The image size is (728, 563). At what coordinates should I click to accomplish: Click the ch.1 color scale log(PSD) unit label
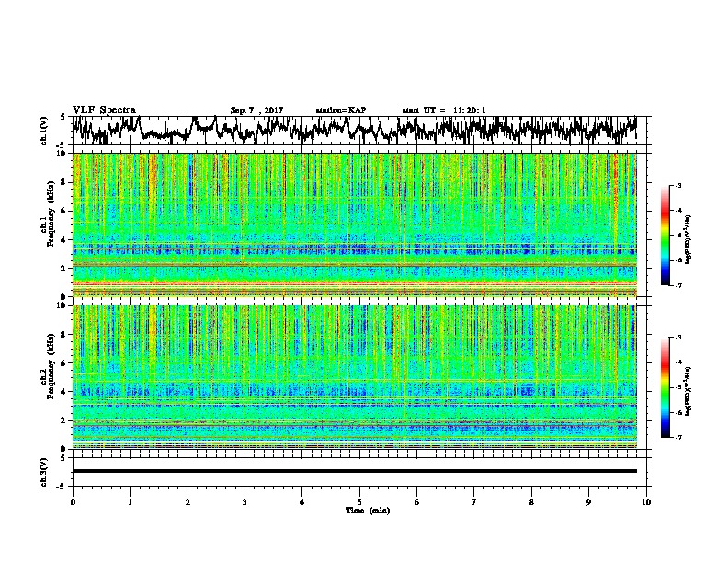[x=688, y=240]
